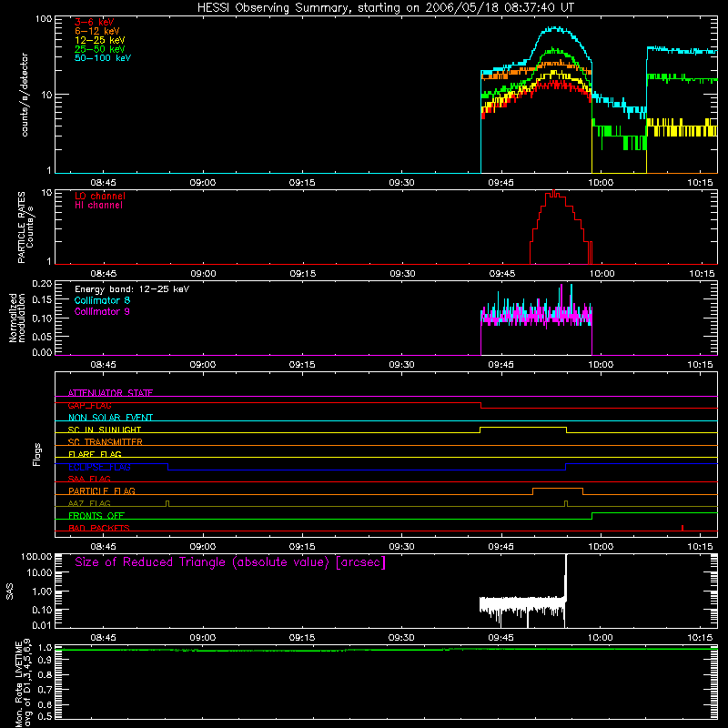Click the Mon. Rate LIVETIME axis label

coord(24,682)
